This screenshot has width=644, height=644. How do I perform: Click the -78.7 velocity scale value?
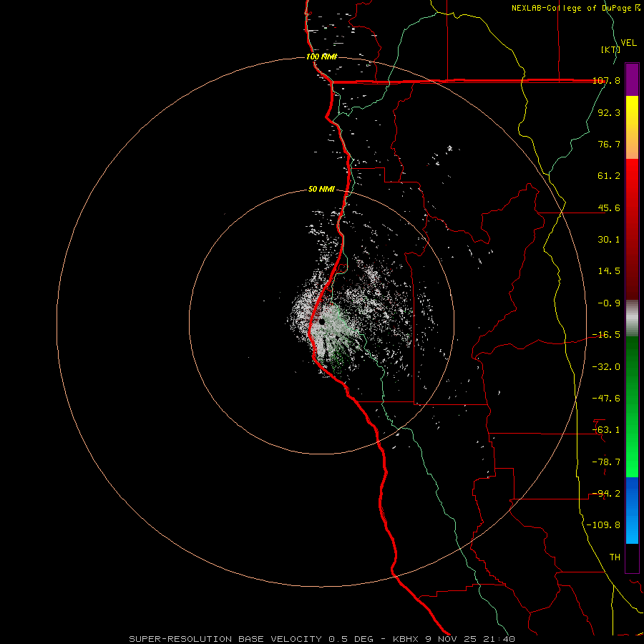click(x=606, y=462)
